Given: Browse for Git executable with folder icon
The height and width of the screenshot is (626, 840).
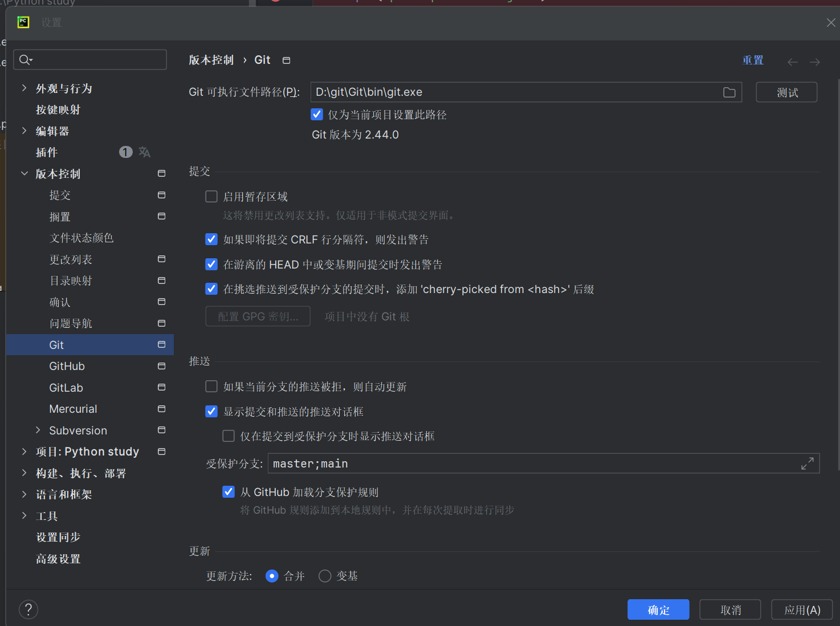Looking at the screenshot, I should tap(729, 92).
